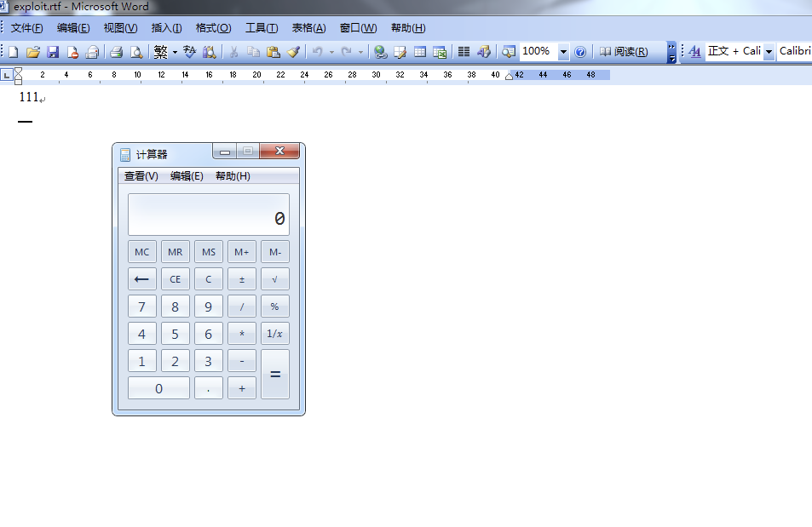Click the 阅读(R) reading layout button
The height and width of the screenshot is (527, 812).
tap(624, 52)
